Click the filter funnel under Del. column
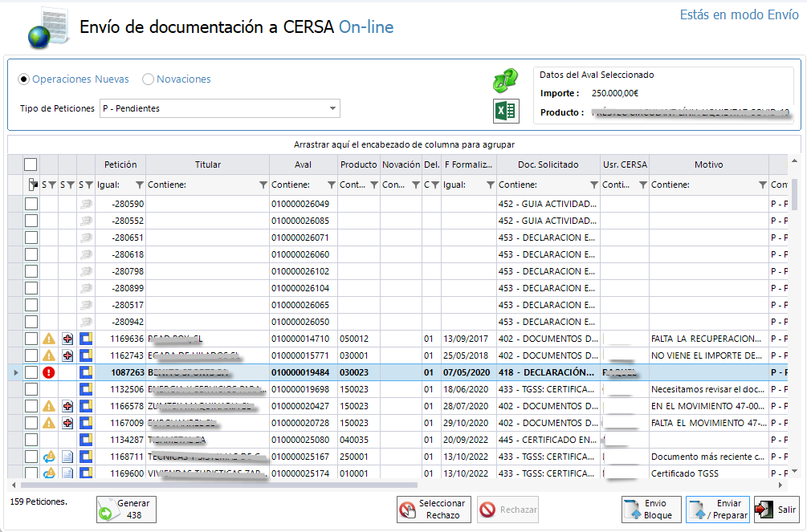Image resolution: width=807 pixels, height=532 pixels. coord(435,185)
